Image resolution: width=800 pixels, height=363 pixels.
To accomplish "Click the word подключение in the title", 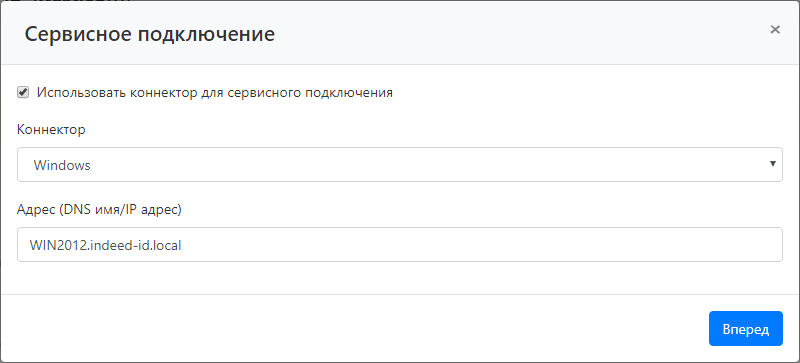I will pos(210,35).
